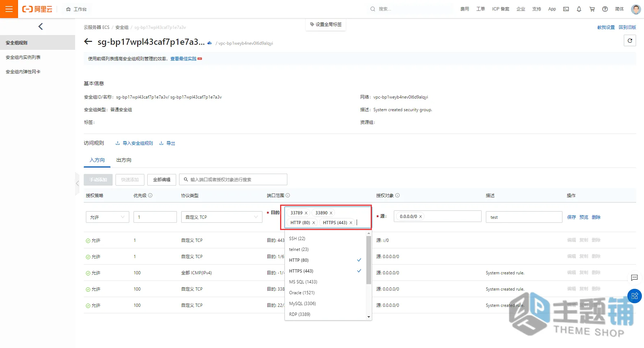Switch language via 简体

(619, 9)
